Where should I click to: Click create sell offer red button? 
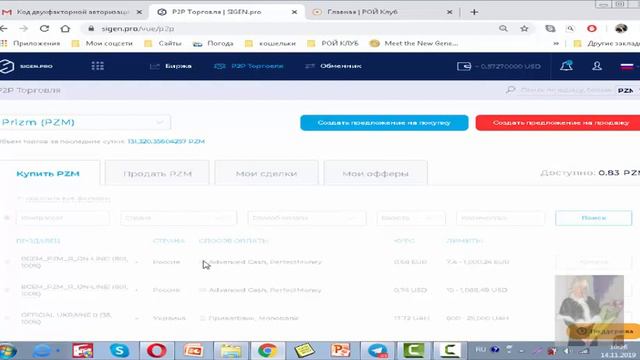pyautogui.click(x=558, y=123)
